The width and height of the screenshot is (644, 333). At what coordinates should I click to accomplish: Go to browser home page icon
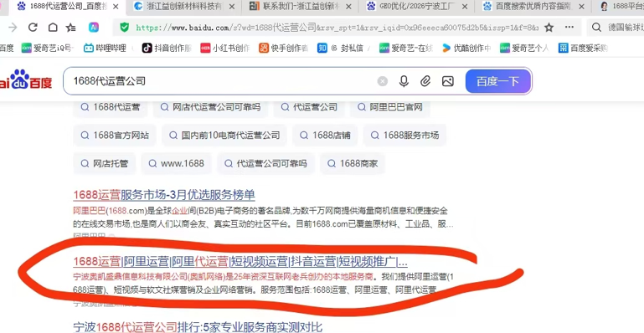point(53,28)
